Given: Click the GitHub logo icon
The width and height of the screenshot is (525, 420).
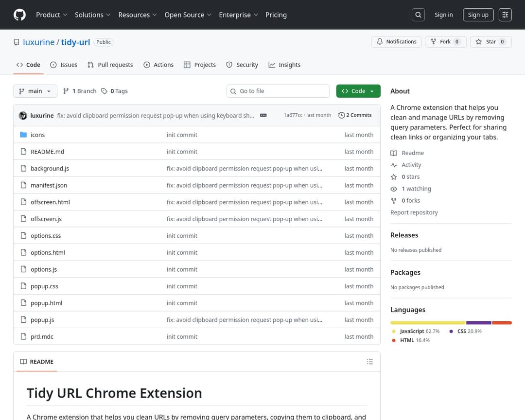Looking at the screenshot, I should (x=19, y=15).
